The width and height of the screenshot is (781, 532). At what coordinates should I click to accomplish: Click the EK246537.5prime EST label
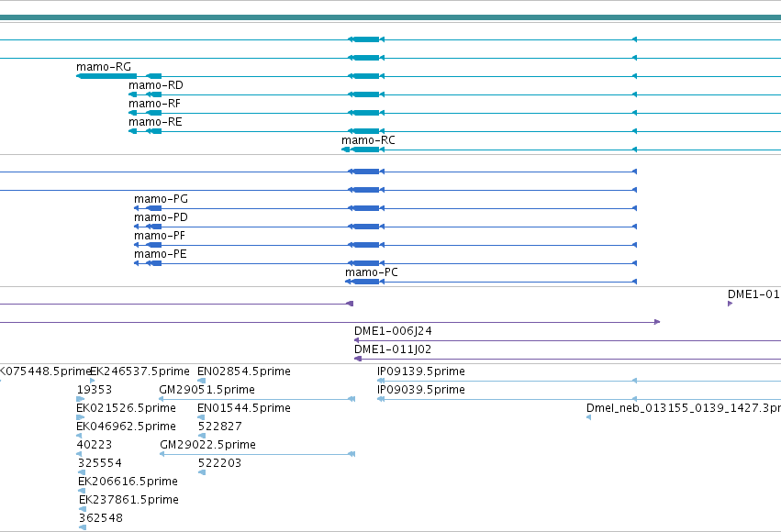pyautogui.click(x=139, y=371)
